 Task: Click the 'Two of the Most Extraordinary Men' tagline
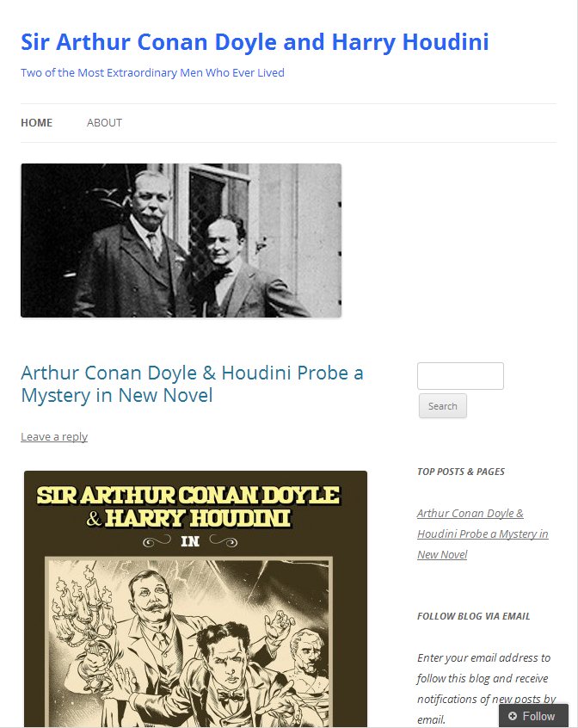(x=152, y=73)
